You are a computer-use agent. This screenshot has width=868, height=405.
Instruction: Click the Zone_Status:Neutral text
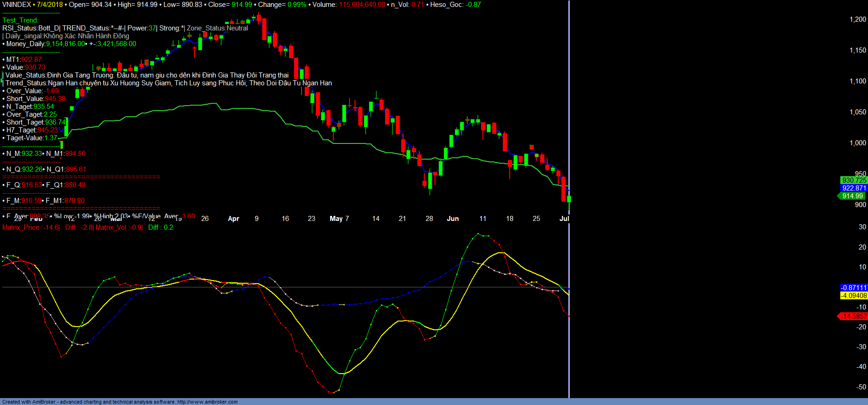click(x=217, y=28)
